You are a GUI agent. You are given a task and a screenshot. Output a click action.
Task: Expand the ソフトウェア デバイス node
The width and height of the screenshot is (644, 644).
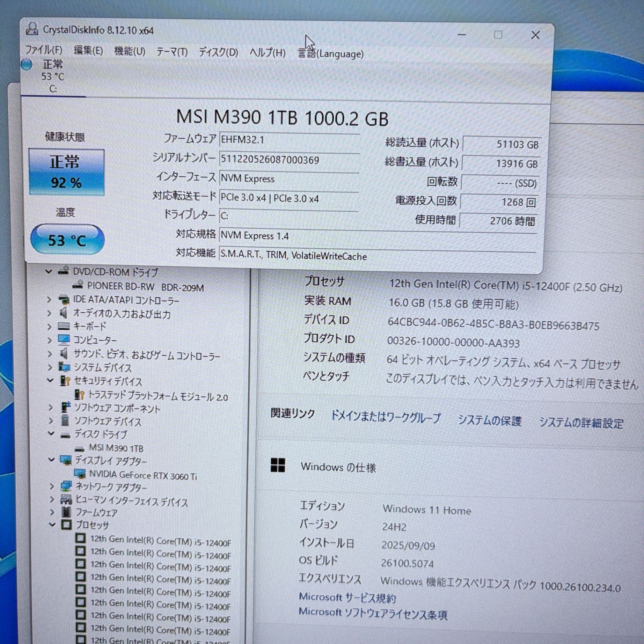(x=51, y=421)
